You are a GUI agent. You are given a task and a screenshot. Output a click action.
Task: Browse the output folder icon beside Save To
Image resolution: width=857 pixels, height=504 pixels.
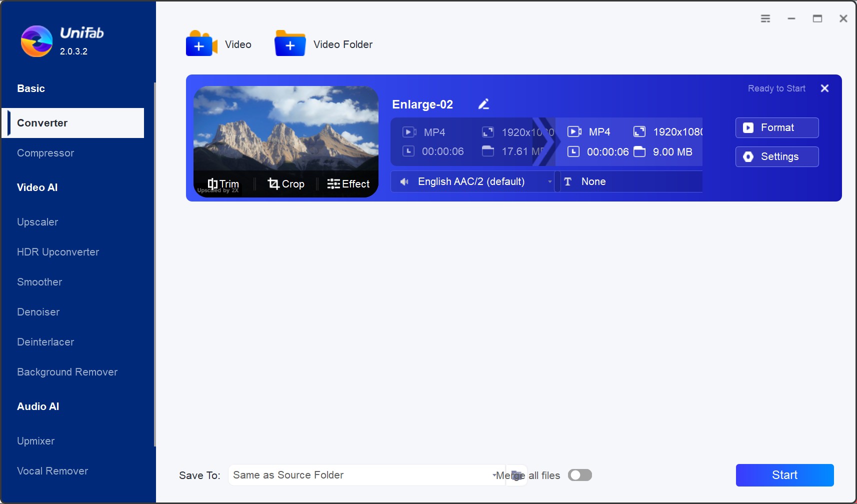coord(516,475)
